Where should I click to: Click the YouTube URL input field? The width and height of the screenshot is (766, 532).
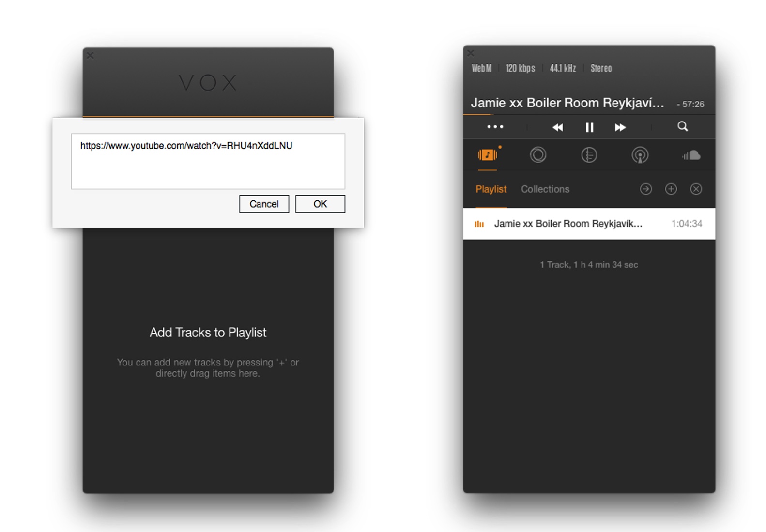tap(208, 161)
